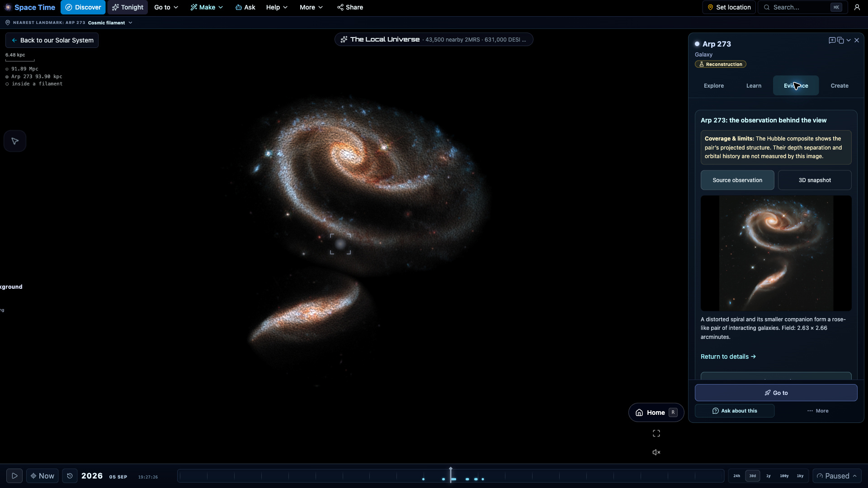The height and width of the screenshot is (488, 868).
Task: Select the Evidence tab
Action: click(x=796, y=85)
